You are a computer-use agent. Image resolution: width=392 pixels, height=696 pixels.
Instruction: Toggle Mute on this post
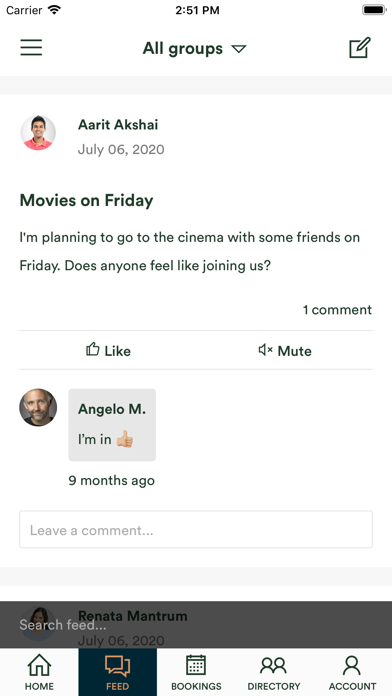click(x=285, y=350)
